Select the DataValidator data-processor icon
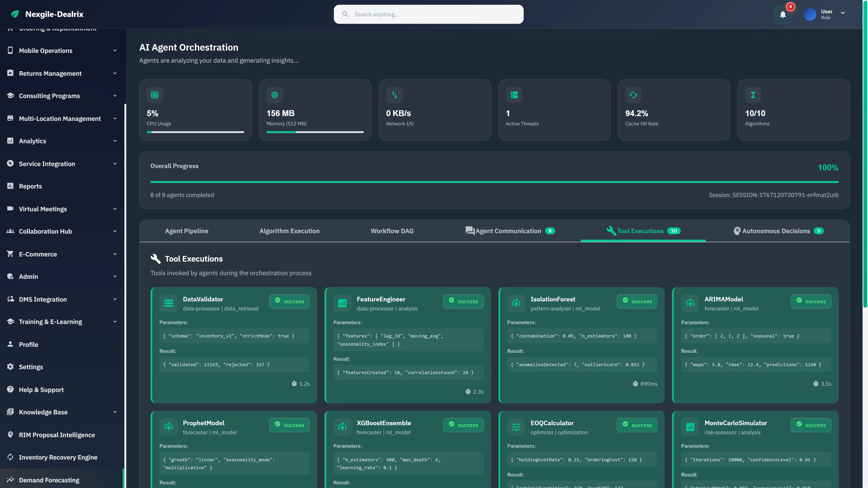The width and height of the screenshot is (868, 488). click(168, 303)
